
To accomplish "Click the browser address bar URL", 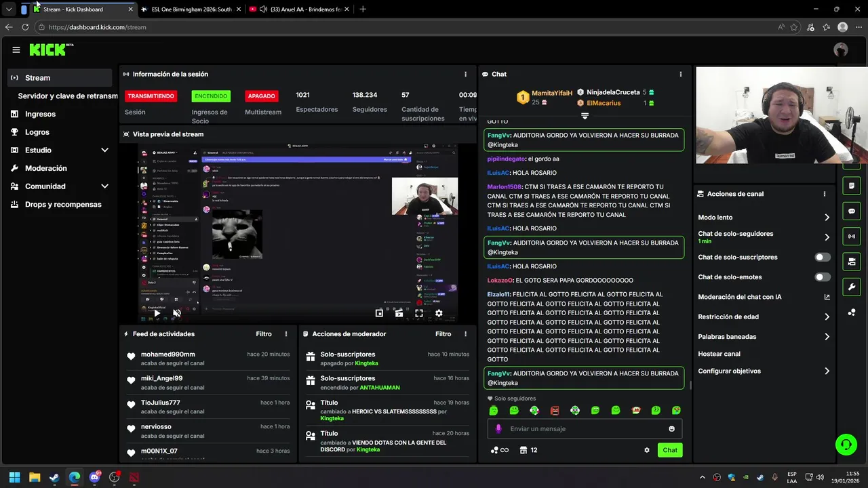I will point(98,27).
